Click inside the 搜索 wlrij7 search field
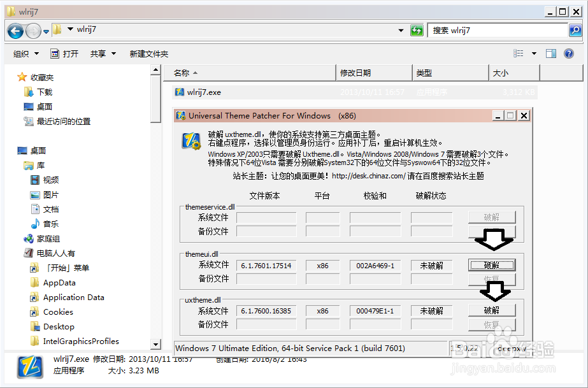This screenshot has width=588, height=388. (497, 30)
